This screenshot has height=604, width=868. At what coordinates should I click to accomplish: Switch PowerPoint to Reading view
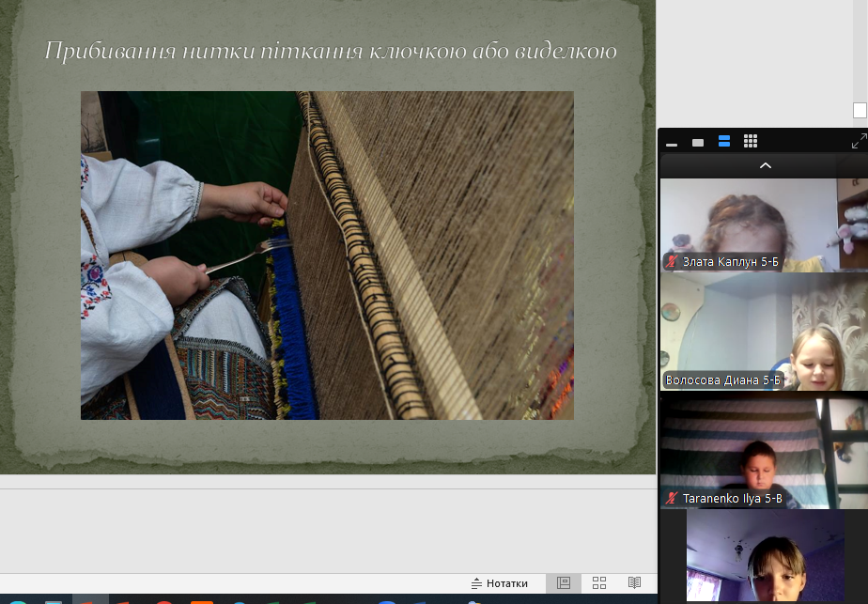(634, 583)
